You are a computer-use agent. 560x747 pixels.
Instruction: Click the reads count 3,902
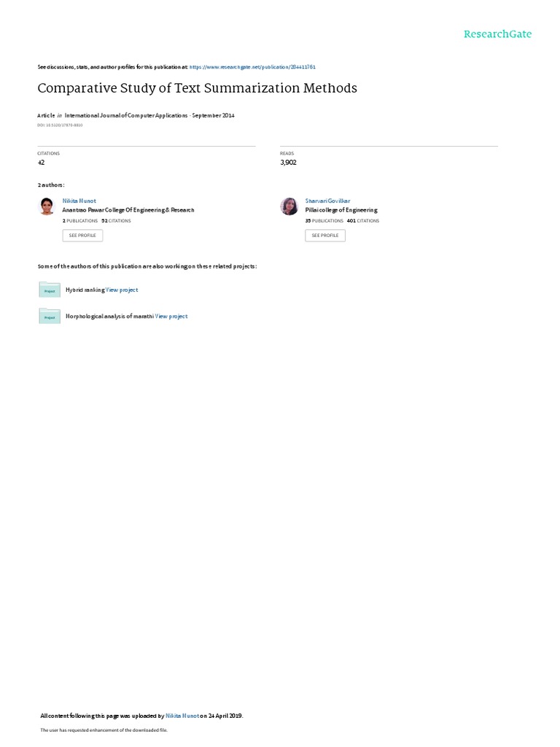[x=288, y=163]
